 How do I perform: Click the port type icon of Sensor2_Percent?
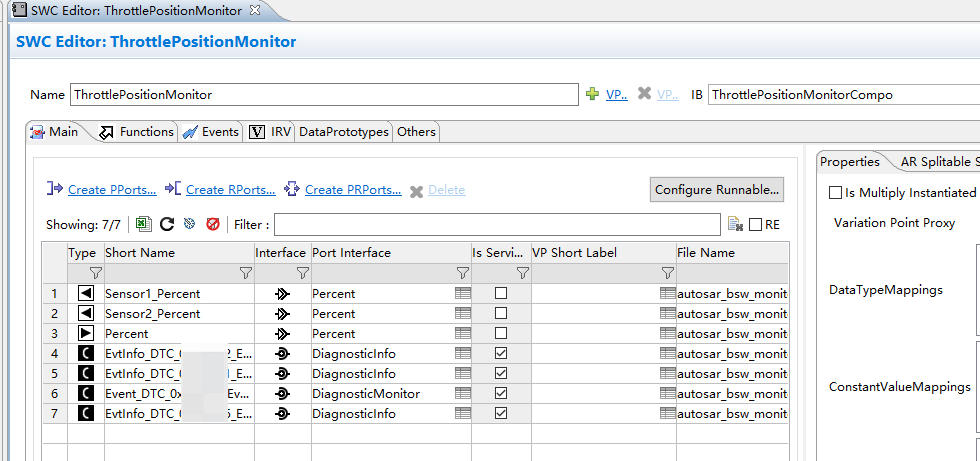(86, 313)
